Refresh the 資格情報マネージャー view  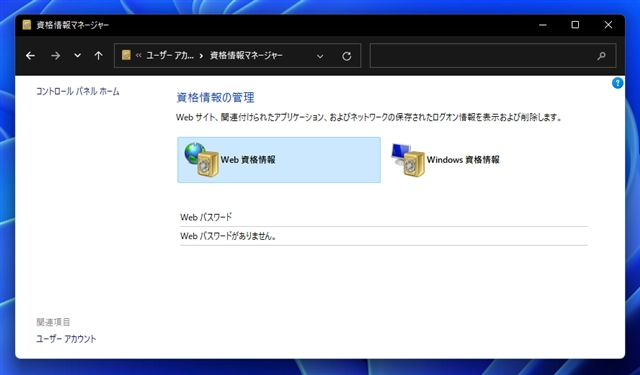pos(347,56)
